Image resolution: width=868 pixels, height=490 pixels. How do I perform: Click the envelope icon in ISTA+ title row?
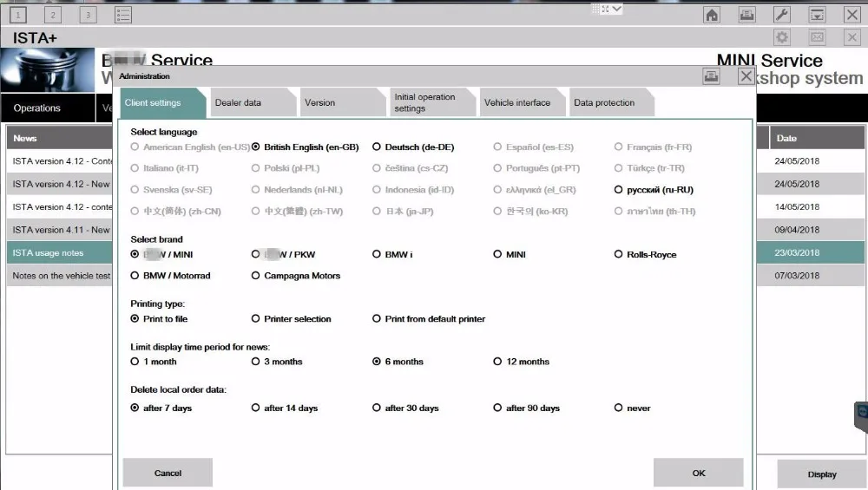point(817,37)
